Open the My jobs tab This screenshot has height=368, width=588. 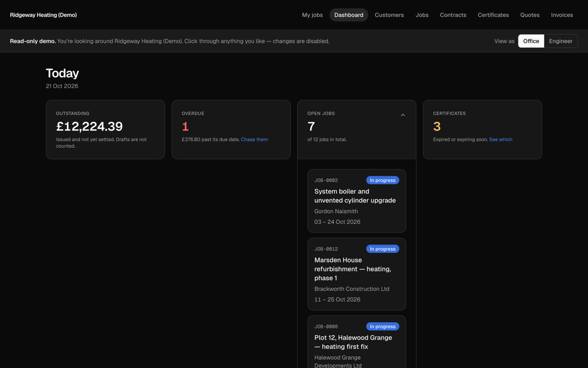(x=312, y=15)
